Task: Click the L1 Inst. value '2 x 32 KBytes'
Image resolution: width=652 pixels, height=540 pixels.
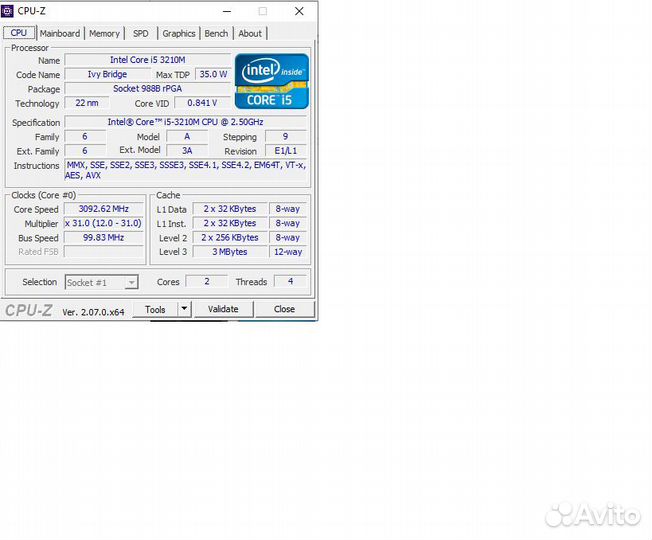Action: (230, 223)
